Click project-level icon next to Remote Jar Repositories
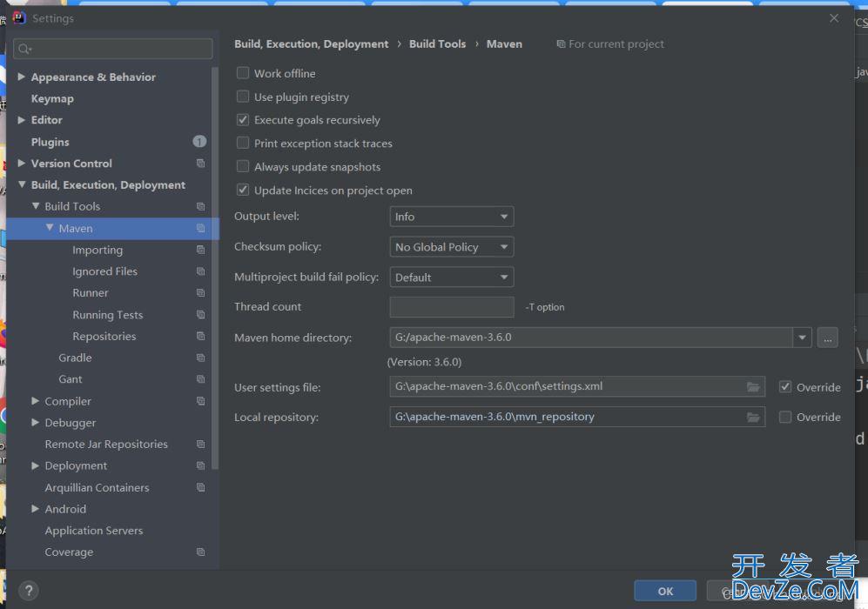The width and height of the screenshot is (868, 609). pos(200,444)
